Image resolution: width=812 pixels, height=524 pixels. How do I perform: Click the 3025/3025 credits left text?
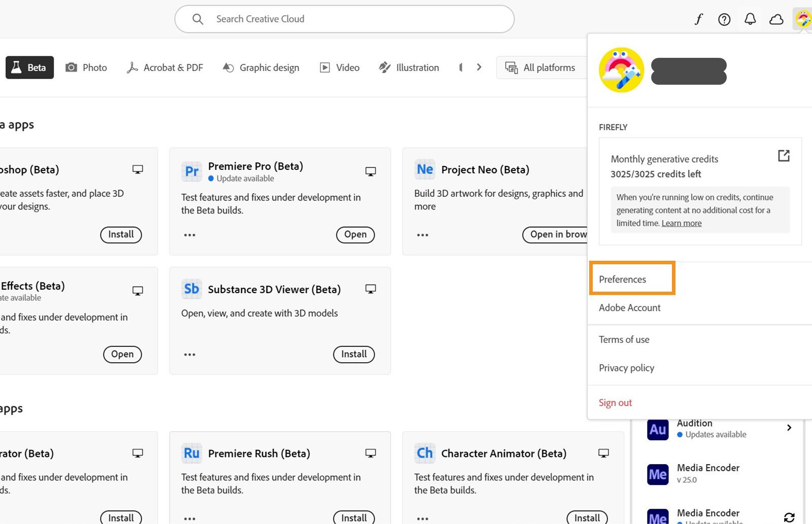[656, 174]
